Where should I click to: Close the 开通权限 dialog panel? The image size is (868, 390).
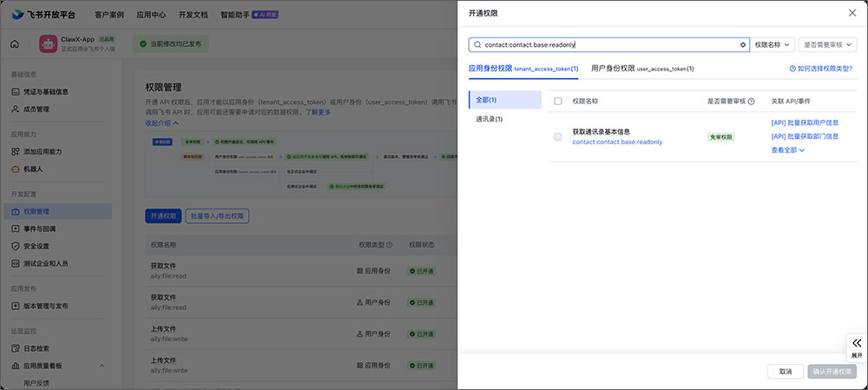[x=851, y=13]
